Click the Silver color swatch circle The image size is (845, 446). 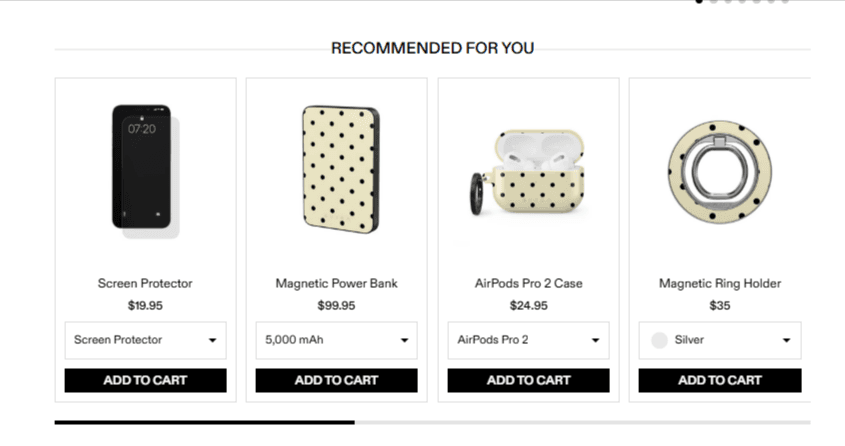pyautogui.click(x=659, y=340)
